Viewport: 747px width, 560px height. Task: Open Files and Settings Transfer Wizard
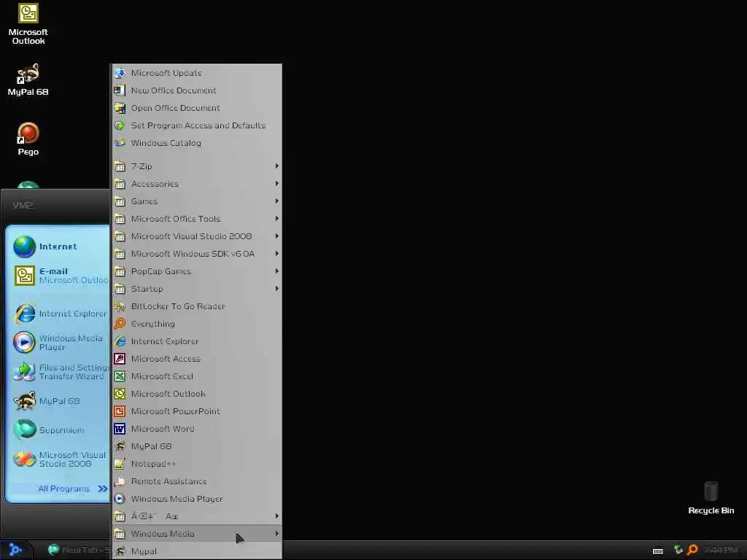pos(60,372)
